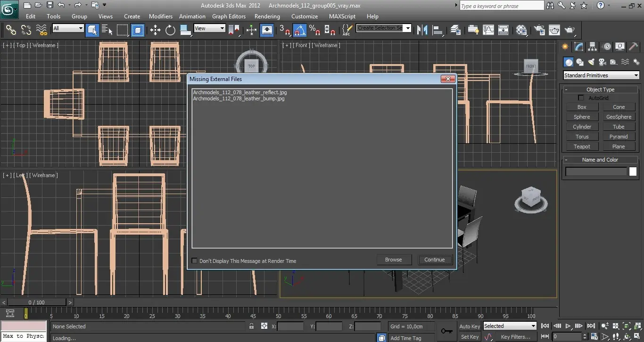
Task: Enable the AutoGrid checkbox
Action: tap(581, 98)
